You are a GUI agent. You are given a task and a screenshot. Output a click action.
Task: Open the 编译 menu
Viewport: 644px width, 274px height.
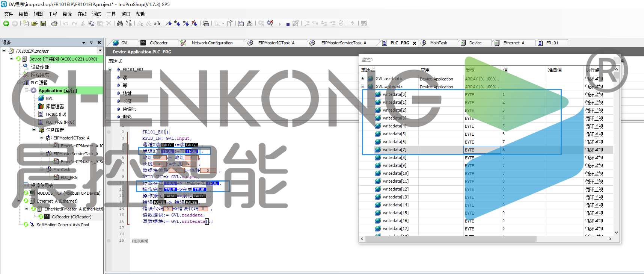(x=67, y=14)
